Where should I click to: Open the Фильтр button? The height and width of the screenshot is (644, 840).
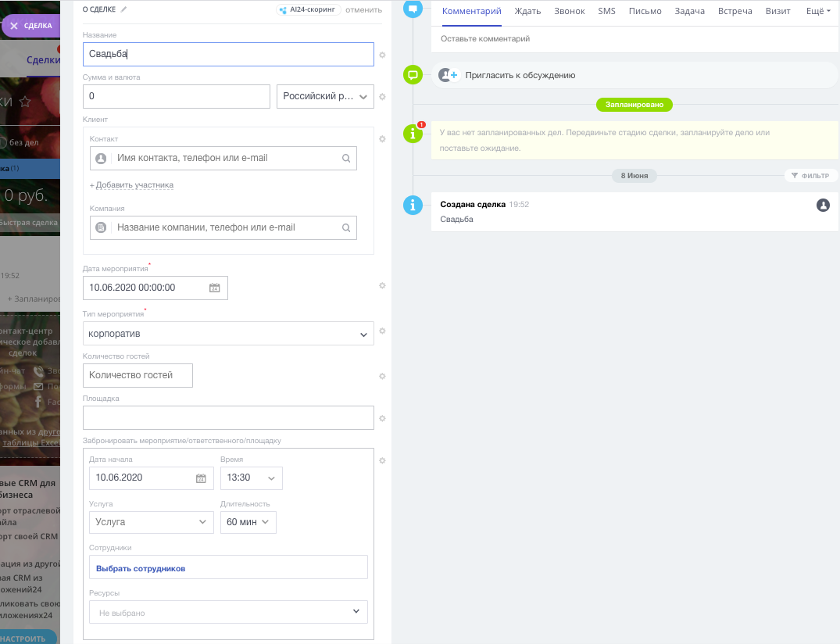810,176
